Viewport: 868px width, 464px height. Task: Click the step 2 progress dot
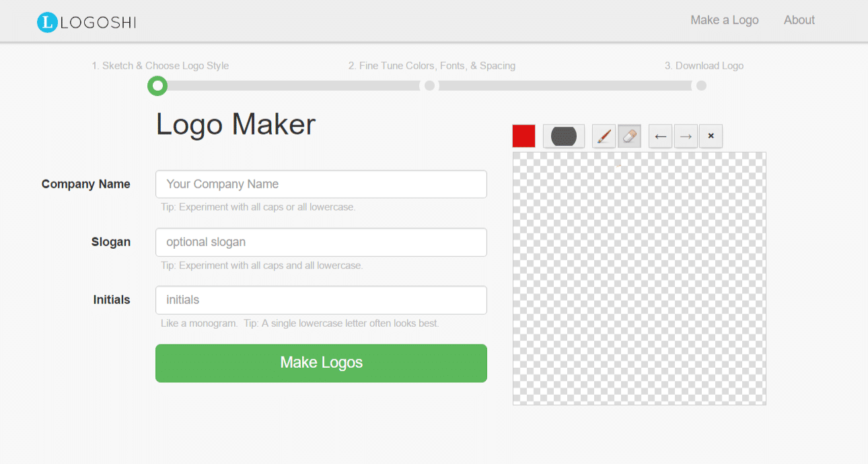[429, 86]
